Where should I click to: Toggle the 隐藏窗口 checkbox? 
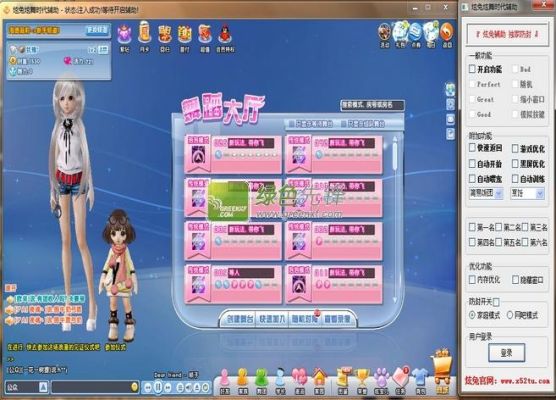coord(515,280)
